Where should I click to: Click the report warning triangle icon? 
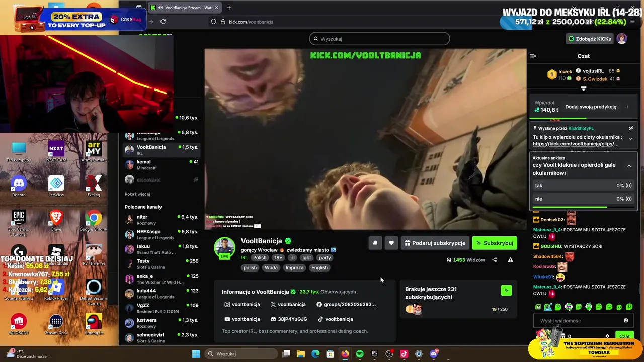tap(510, 260)
